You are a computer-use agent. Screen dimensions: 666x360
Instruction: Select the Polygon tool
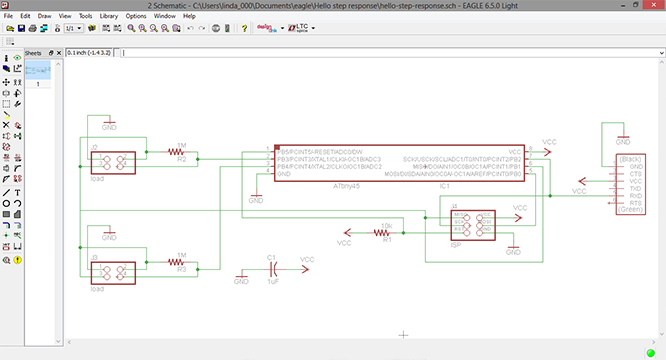click(x=17, y=214)
